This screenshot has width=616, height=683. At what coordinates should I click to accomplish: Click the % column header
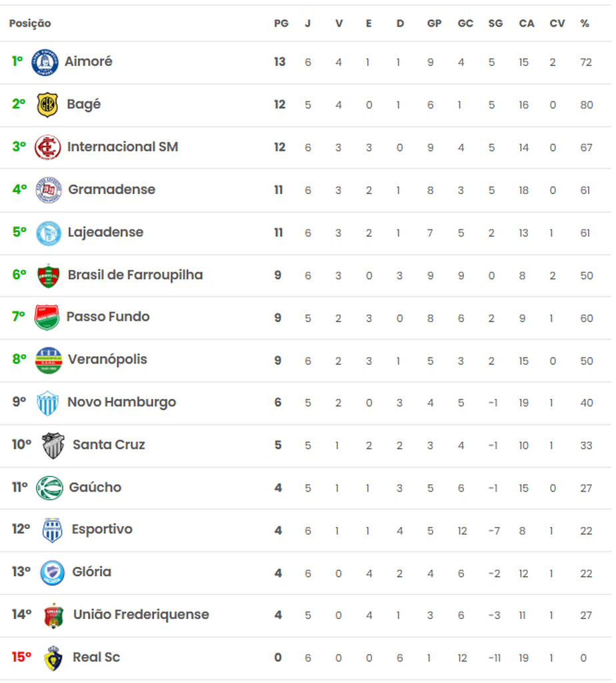pyautogui.click(x=585, y=23)
